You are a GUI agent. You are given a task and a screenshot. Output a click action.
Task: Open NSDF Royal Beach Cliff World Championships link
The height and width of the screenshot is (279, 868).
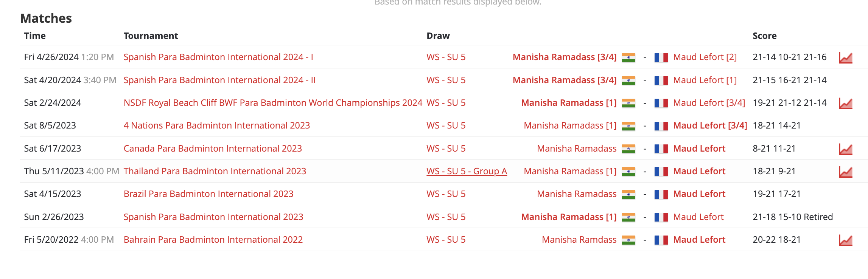click(x=273, y=103)
